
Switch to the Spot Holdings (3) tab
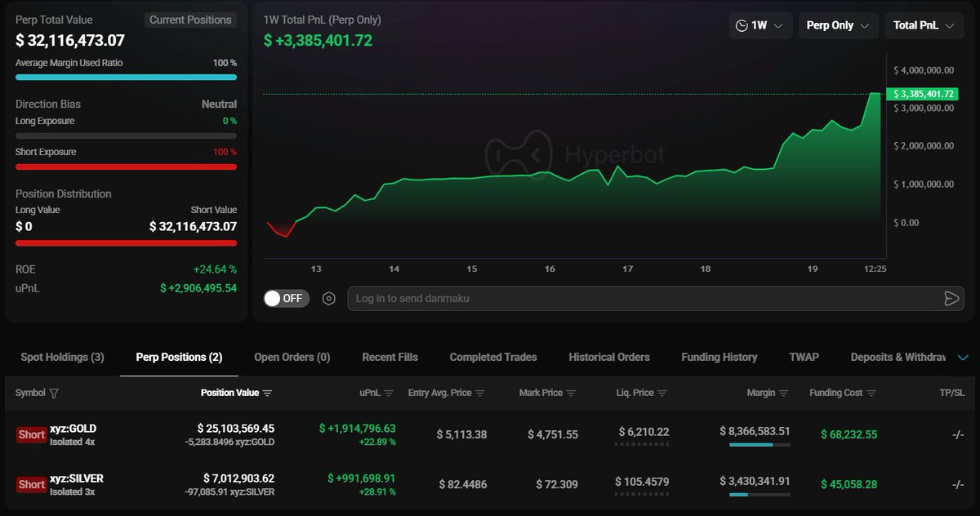tap(62, 358)
